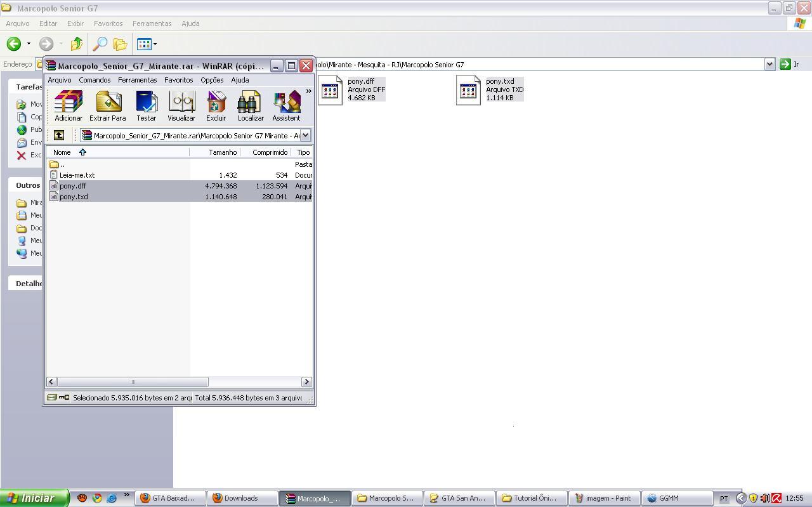Select the parent folder '..' row
Image resolution: width=812 pixels, height=507 pixels.
click(x=180, y=164)
